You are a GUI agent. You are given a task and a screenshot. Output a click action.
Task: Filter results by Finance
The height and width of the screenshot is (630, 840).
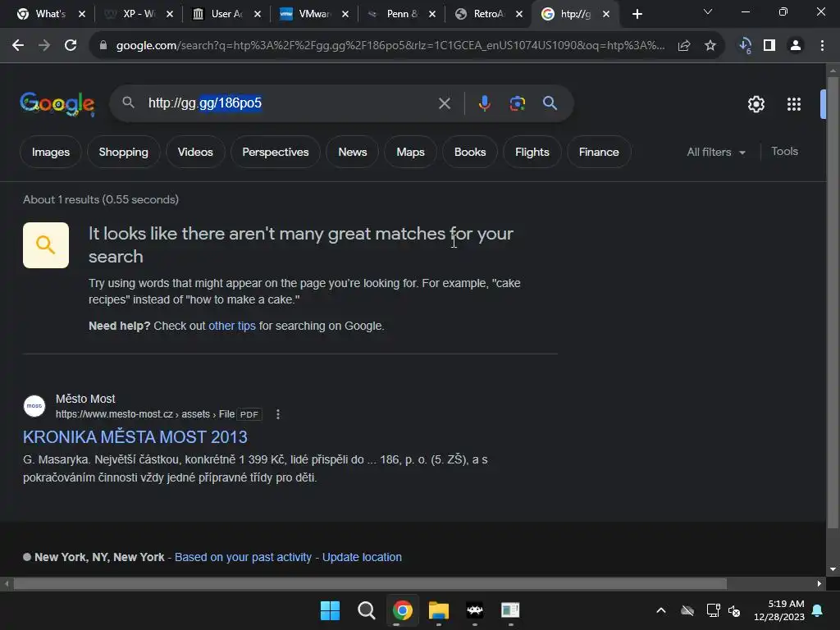599,152
